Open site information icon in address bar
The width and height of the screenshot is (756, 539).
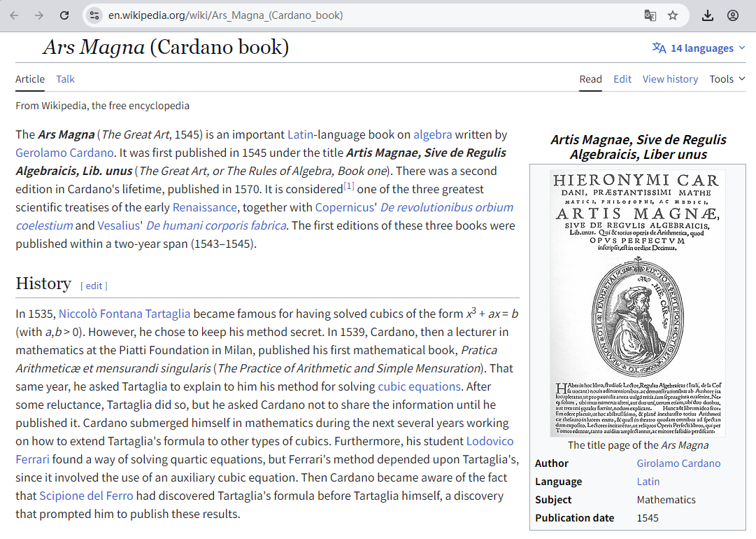pyautogui.click(x=94, y=15)
